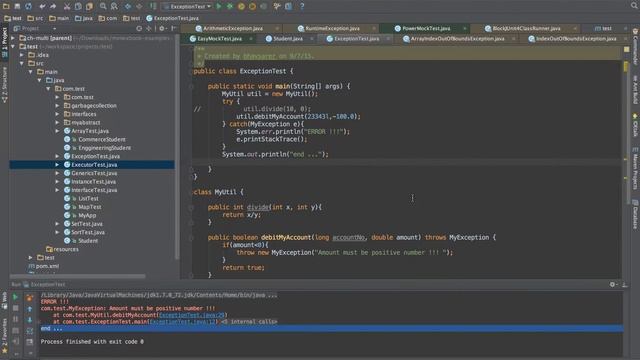
Task: Open the ExceptionTest run configuration dropdown
Action: [x=187, y=6]
